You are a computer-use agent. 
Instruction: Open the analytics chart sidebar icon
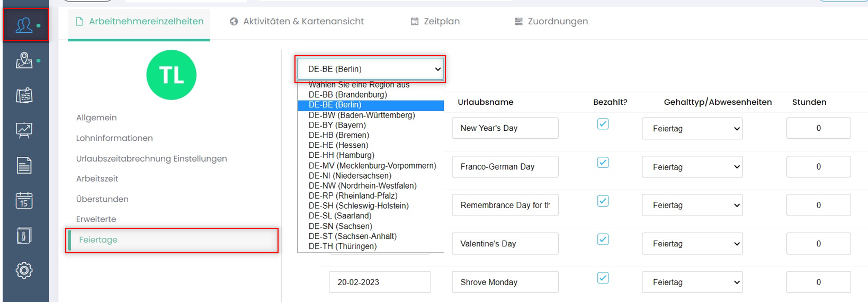tap(24, 130)
